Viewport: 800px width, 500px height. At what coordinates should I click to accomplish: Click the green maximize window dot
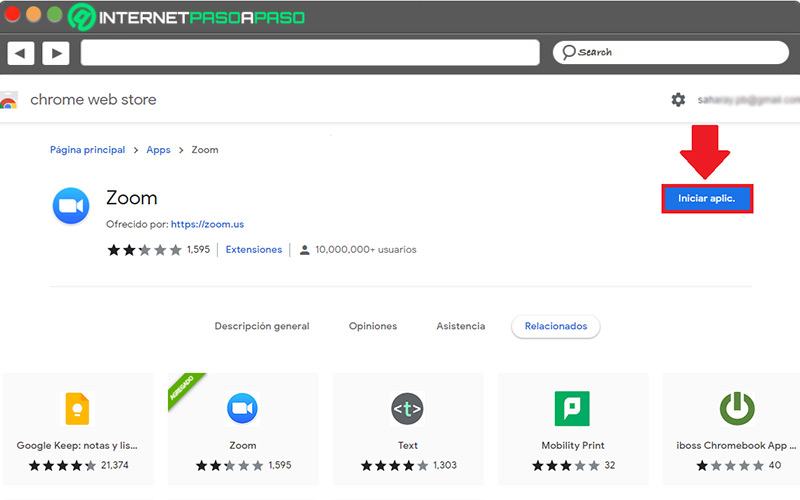(55, 14)
